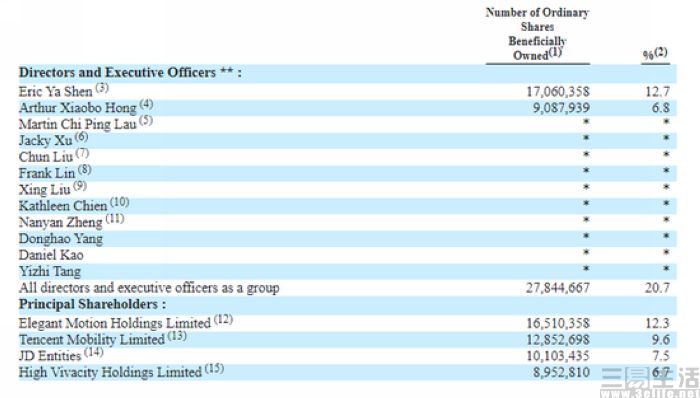Image resolution: width=700 pixels, height=398 pixels.
Task: Select the group total 27,844,667
Action: pyautogui.click(x=558, y=288)
